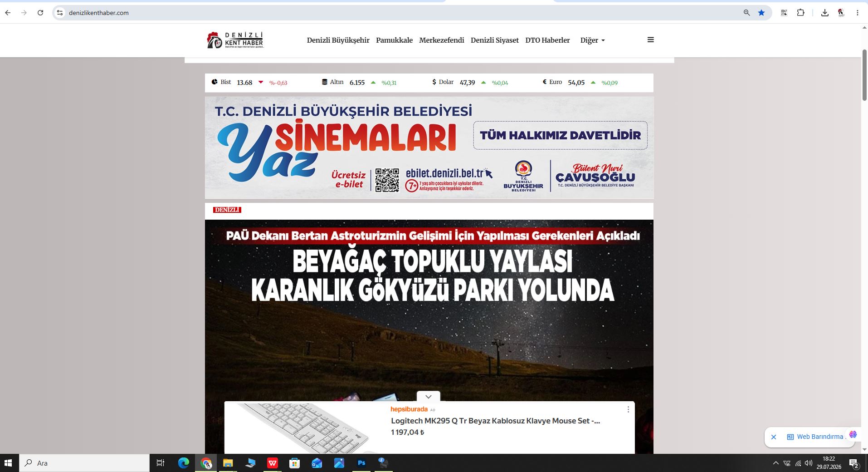Open DTO Haberler from the navigation
The image size is (868, 472).
coord(547,40)
